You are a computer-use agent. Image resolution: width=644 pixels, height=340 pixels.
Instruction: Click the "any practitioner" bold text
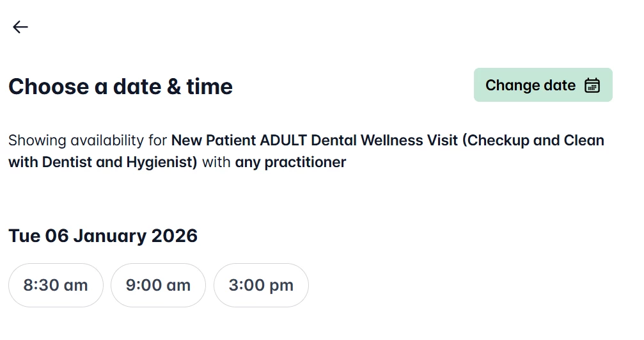click(290, 163)
